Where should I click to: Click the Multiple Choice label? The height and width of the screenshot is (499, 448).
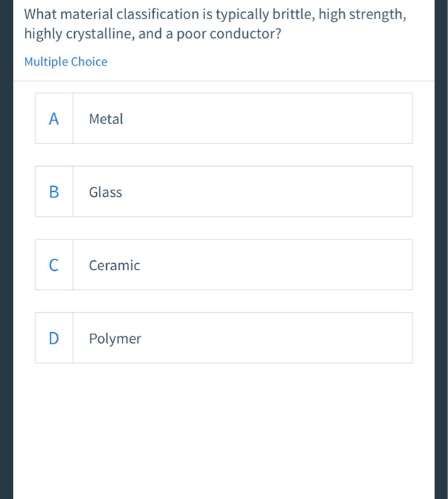coord(66,62)
